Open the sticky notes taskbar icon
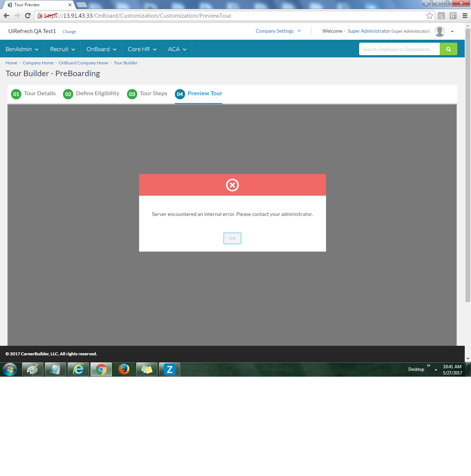Viewport: 471px width, 476px height. coord(147,369)
